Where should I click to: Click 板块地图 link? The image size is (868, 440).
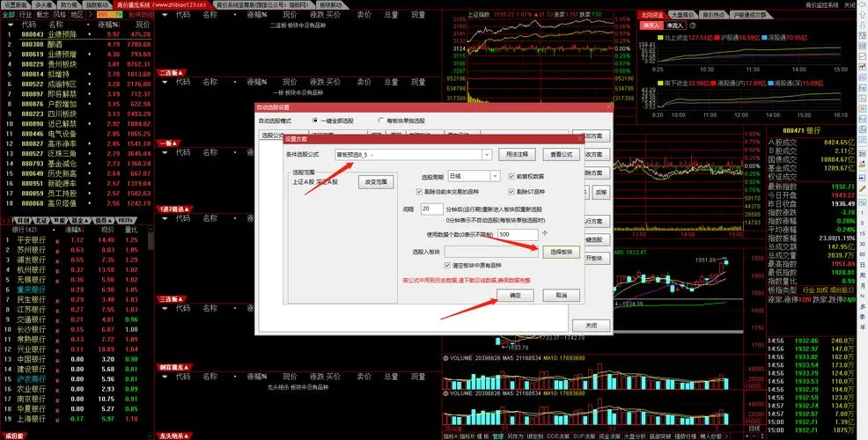tap(141, 14)
